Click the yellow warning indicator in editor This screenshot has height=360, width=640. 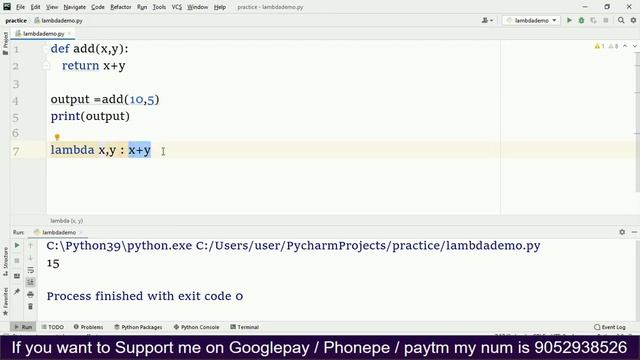[599, 46]
